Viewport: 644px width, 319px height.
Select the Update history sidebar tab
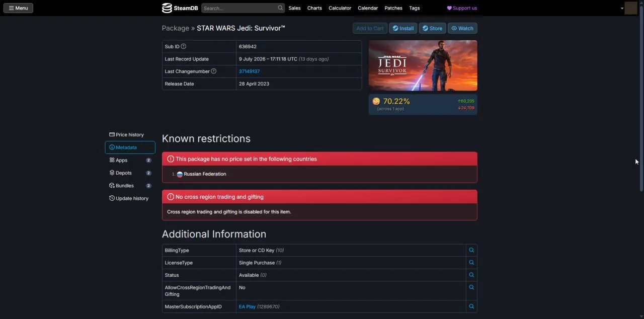pyautogui.click(x=130, y=198)
